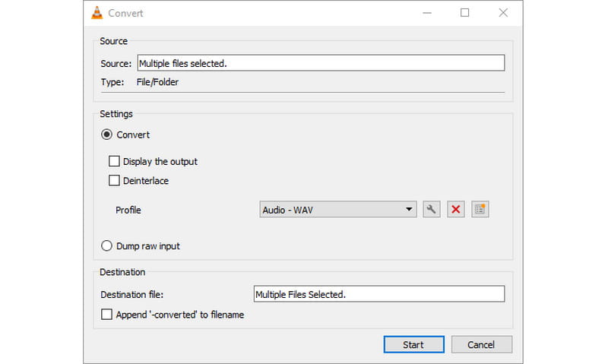Click the Source field with Multiple files selected
Viewport: 608px width, 364px height.
[321, 63]
